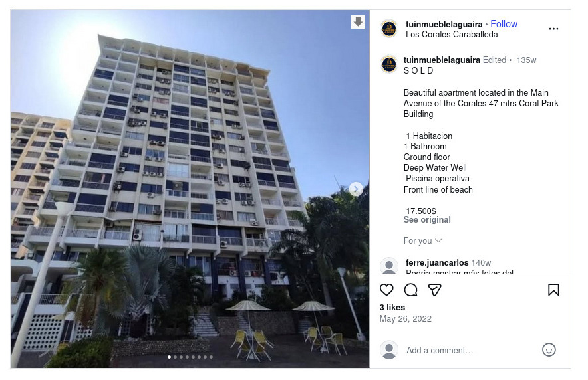Image resolution: width=588 pixels, height=380 pixels.
Task: Expand the For you comments sort dropdown
Action: (422, 240)
